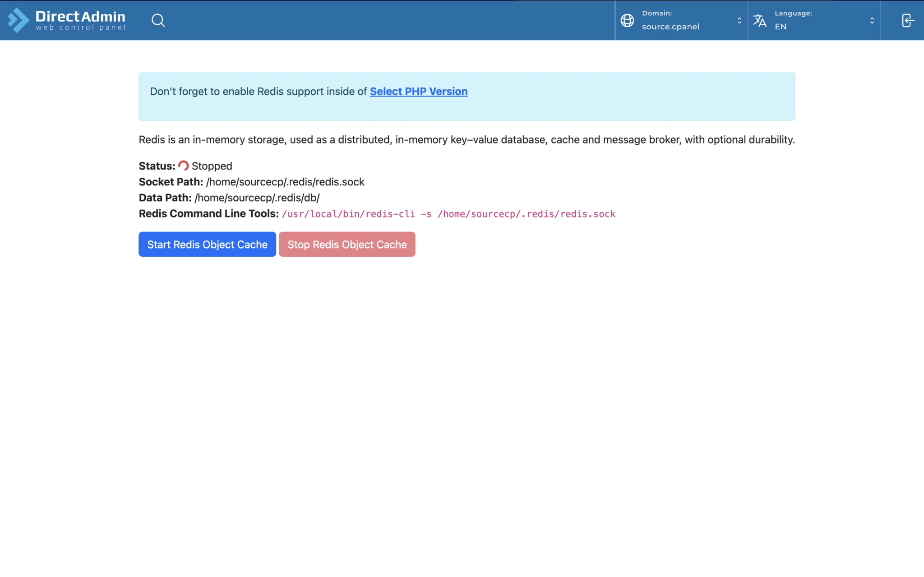924x577 pixels.
Task: Click the socket path /home/sourcecp/.redis/redis.sock text
Action: click(x=285, y=182)
